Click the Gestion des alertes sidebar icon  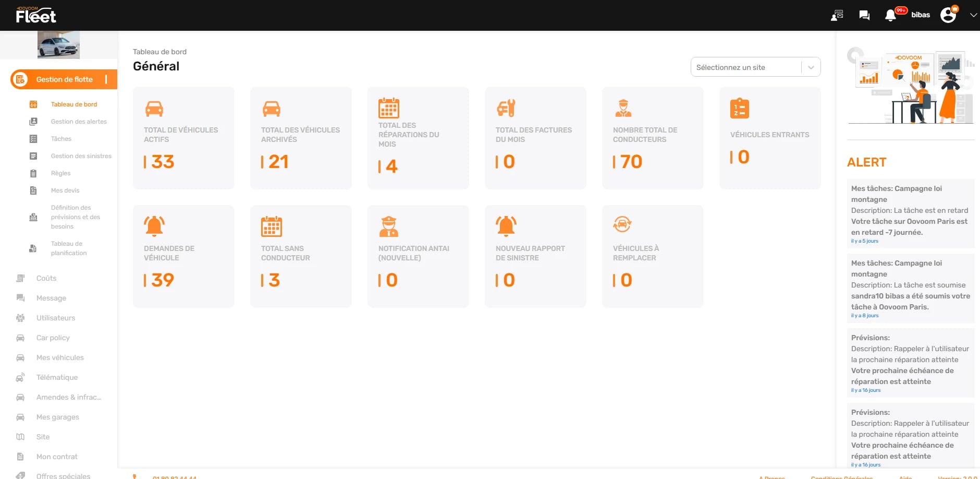click(x=33, y=122)
